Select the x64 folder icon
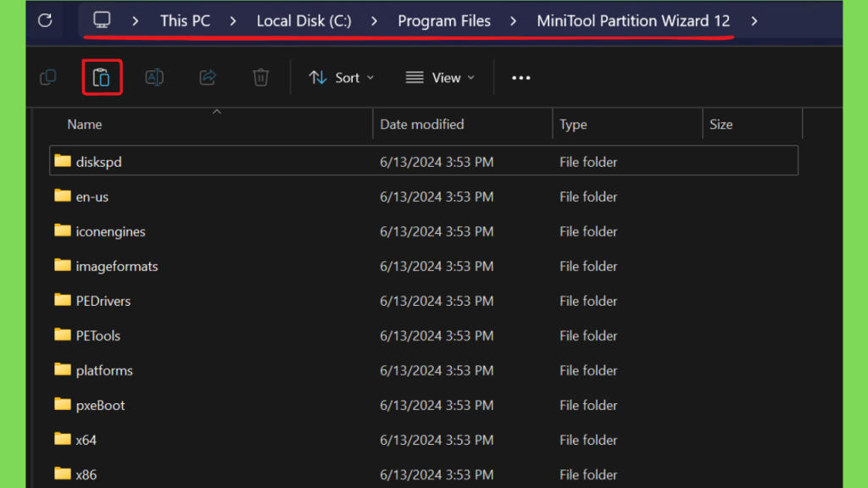 tap(63, 440)
